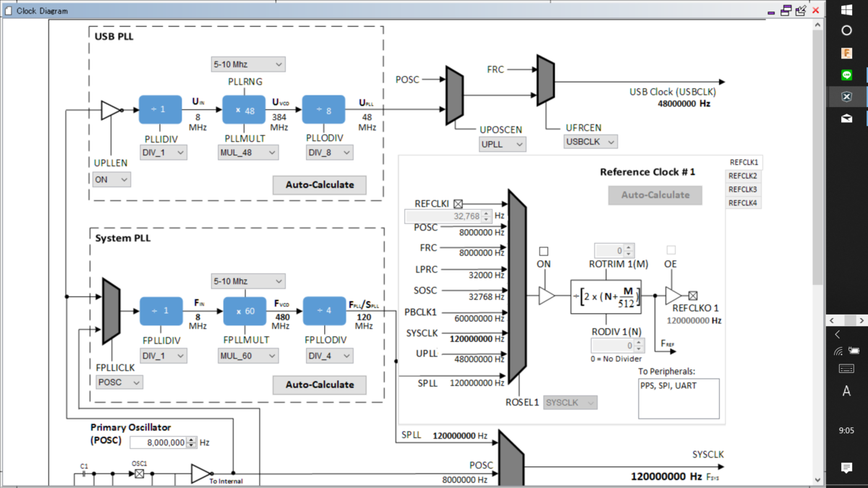868x488 pixels.
Task: Click the IME input mode 'A' indicator
Action: [846, 391]
